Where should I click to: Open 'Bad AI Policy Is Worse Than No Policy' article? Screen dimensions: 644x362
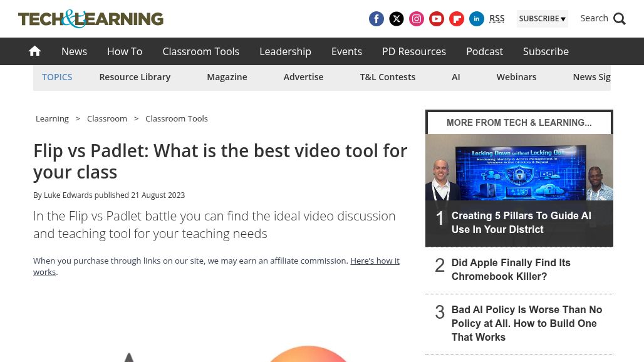tap(527, 323)
